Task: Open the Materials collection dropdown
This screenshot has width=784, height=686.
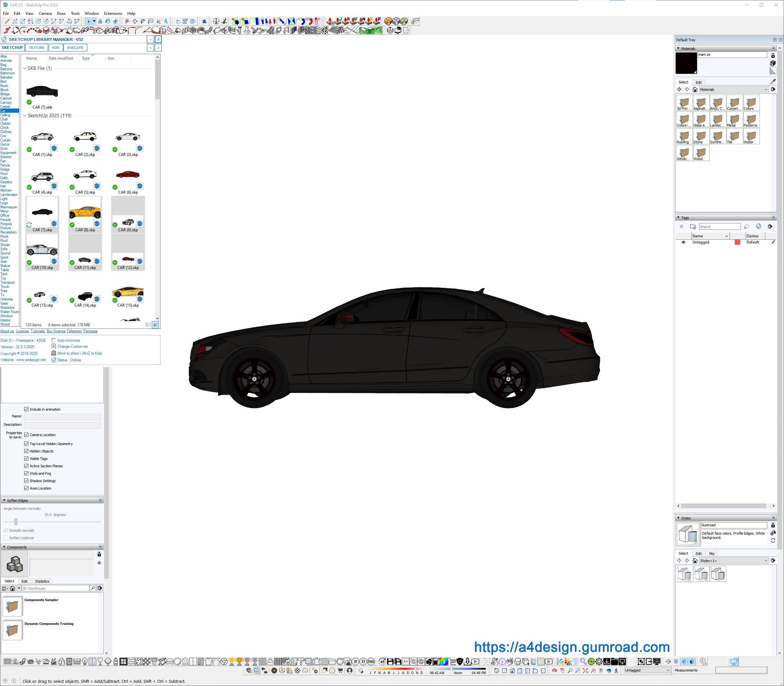Action: click(x=766, y=90)
